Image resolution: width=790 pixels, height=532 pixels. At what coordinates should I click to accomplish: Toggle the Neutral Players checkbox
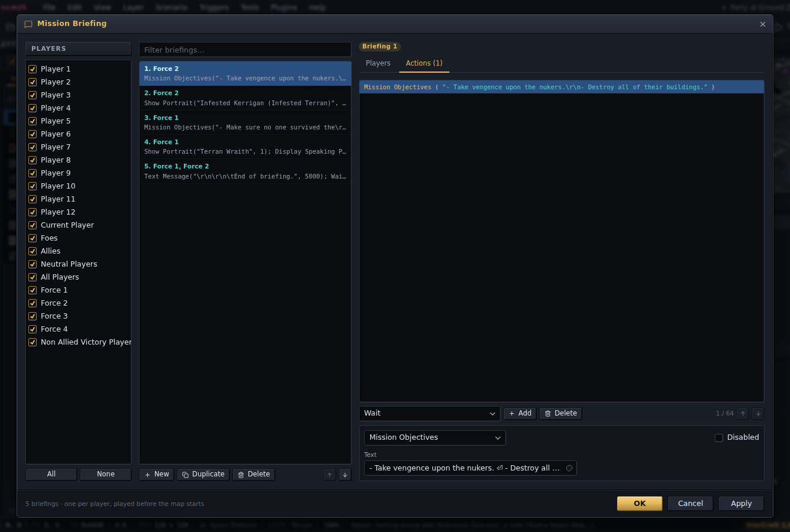point(33,264)
